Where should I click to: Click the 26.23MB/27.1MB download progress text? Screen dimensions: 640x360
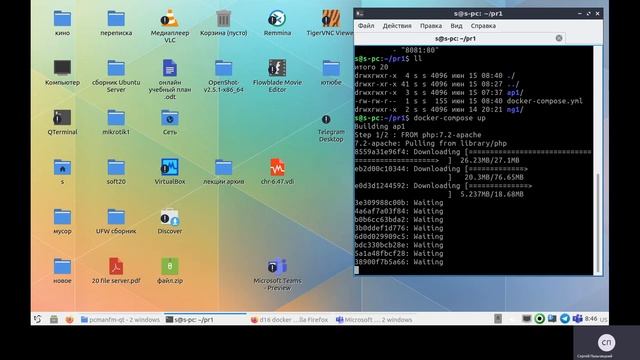point(489,160)
